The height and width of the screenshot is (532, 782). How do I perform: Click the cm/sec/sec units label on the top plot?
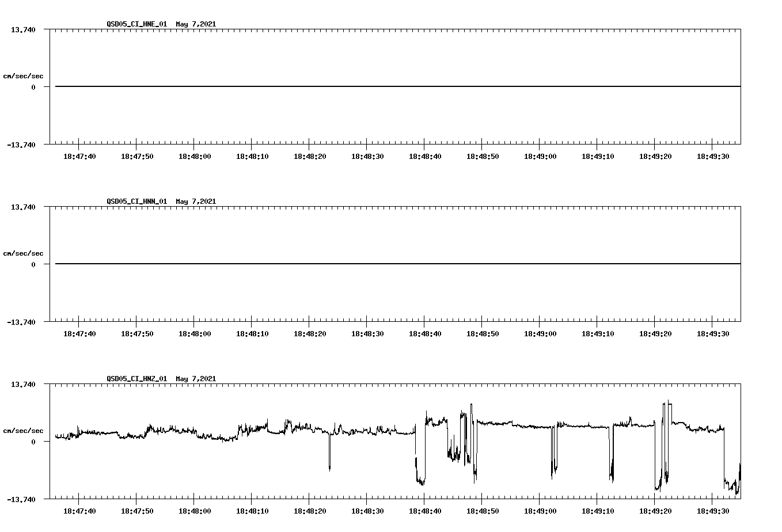24,75
